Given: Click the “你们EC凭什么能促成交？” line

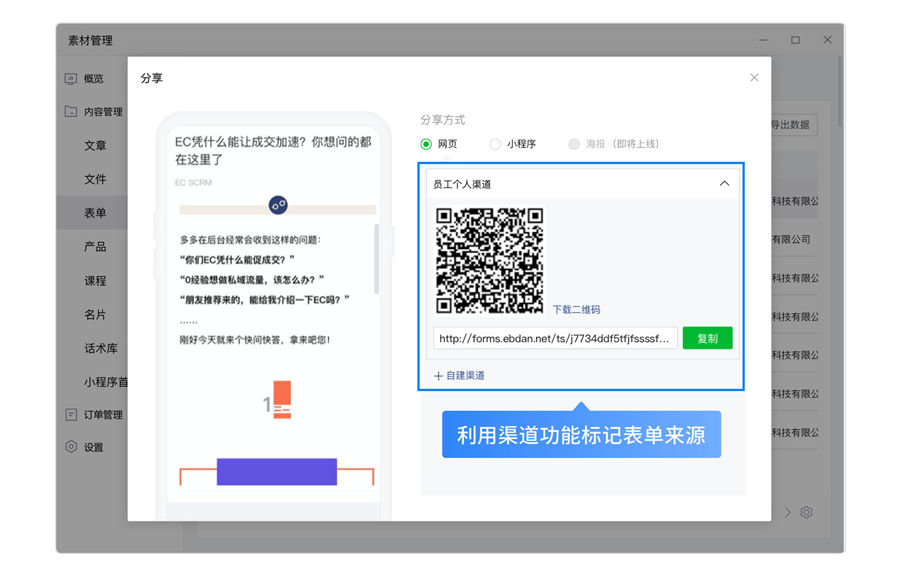Looking at the screenshot, I should click(x=238, y=260).
